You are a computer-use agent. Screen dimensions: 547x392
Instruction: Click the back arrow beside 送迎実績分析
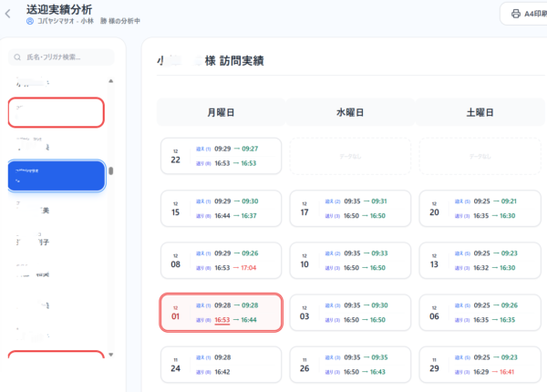pos(9,13)
